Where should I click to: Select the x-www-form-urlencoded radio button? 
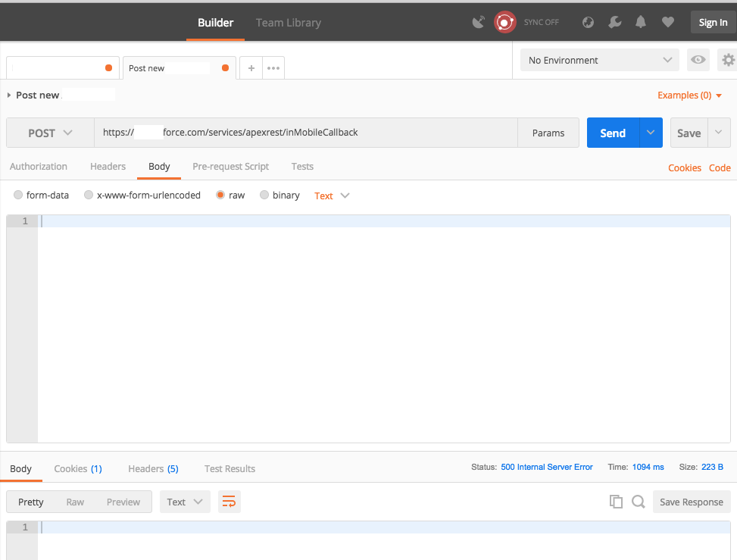pyautogui.click(x=89, y=195)
